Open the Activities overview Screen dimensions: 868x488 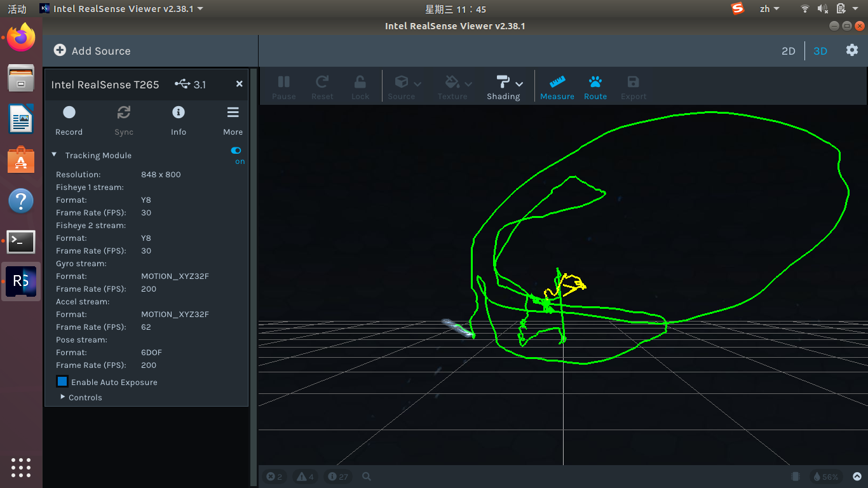[17, 9]
